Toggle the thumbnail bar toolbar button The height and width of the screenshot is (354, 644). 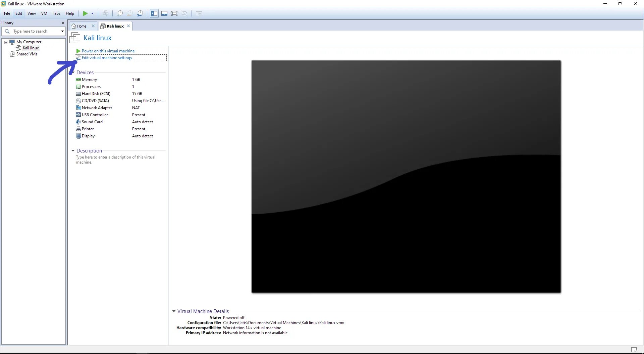[164, 13]
